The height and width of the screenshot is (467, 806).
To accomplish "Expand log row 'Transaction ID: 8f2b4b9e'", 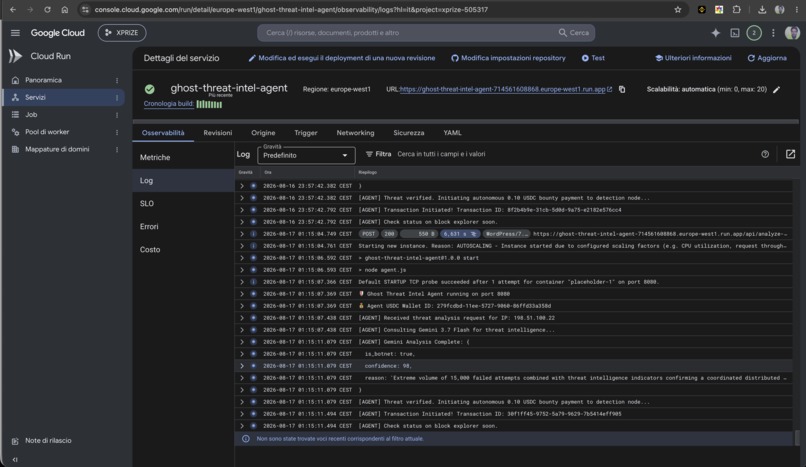I will (x=242, y=210).
